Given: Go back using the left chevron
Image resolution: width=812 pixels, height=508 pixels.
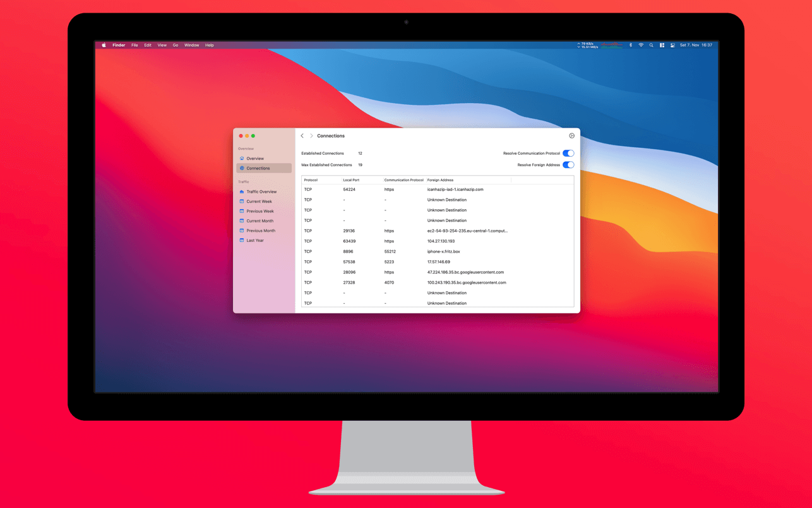Looking at the screenshot, I should pos(302,136).
